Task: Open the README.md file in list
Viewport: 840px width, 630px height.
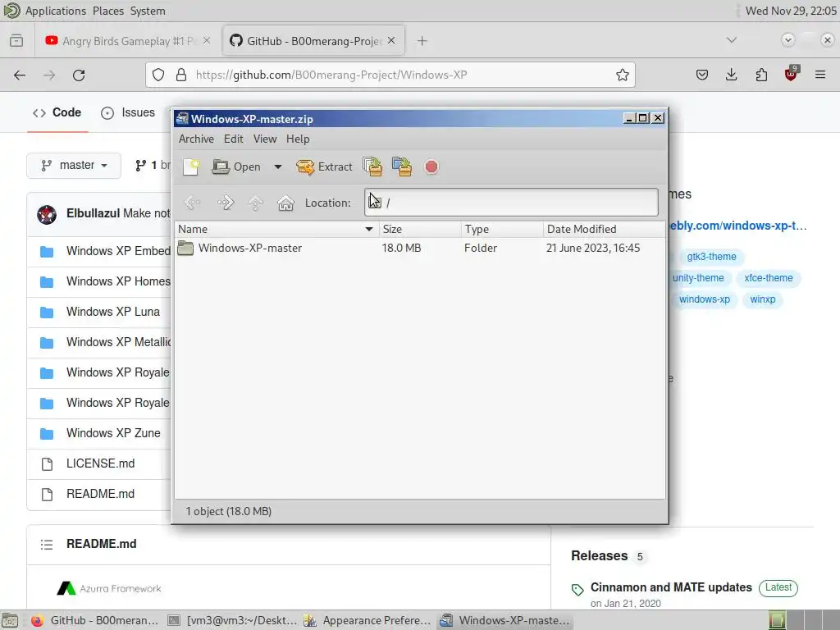Action: (x=100, y=494)
